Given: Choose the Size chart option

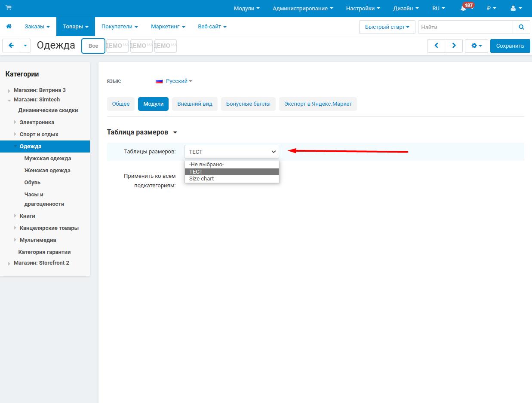Looking at the screenshot, I should [232, 179].
